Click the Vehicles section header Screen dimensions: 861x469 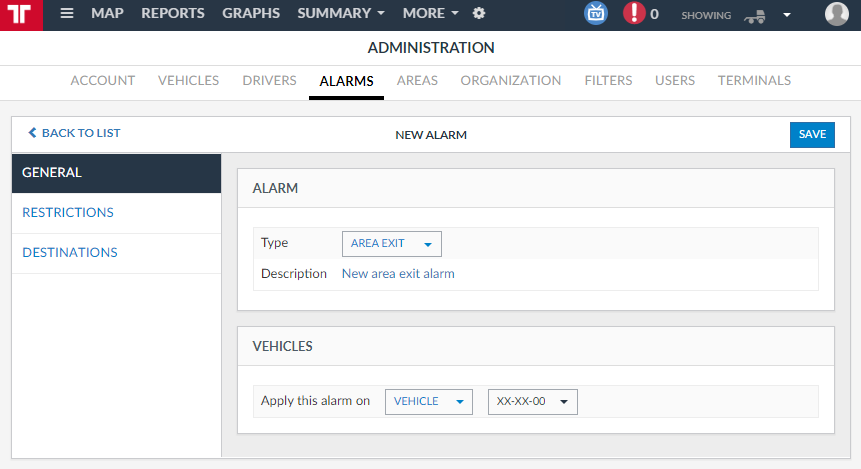coord(282,347)
